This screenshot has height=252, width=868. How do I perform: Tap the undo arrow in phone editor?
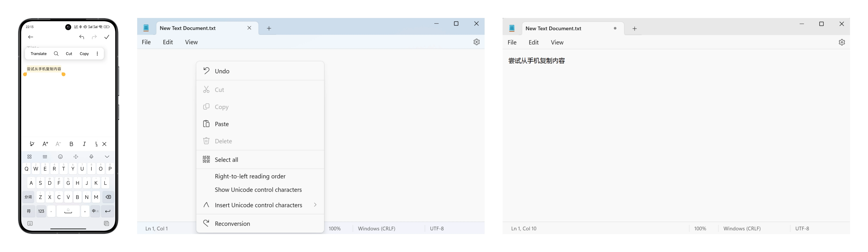pos(81,37)
